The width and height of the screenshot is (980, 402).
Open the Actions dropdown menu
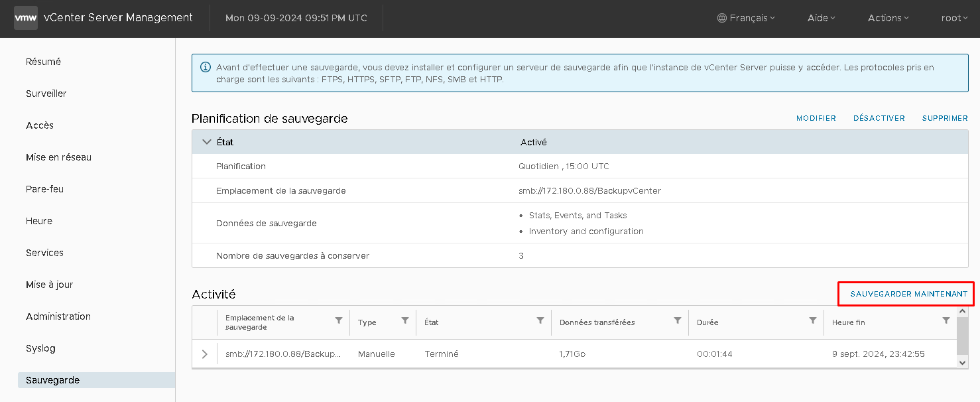(x=888, y=18)
